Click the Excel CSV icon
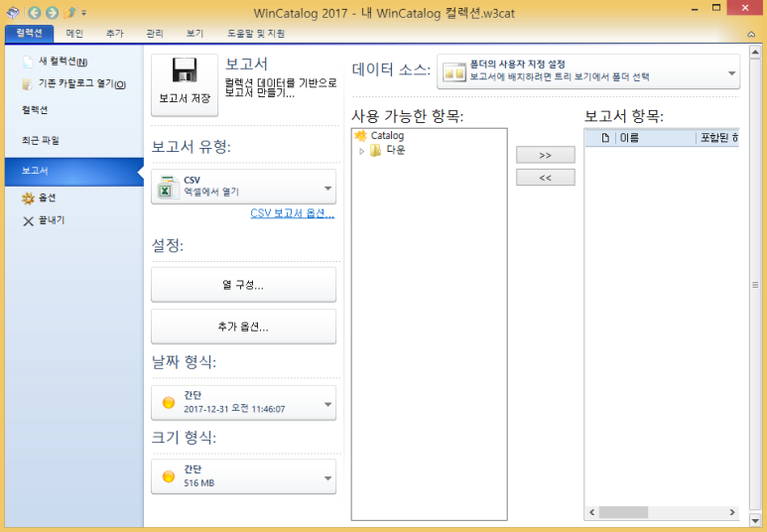 (x=168, y=187)
